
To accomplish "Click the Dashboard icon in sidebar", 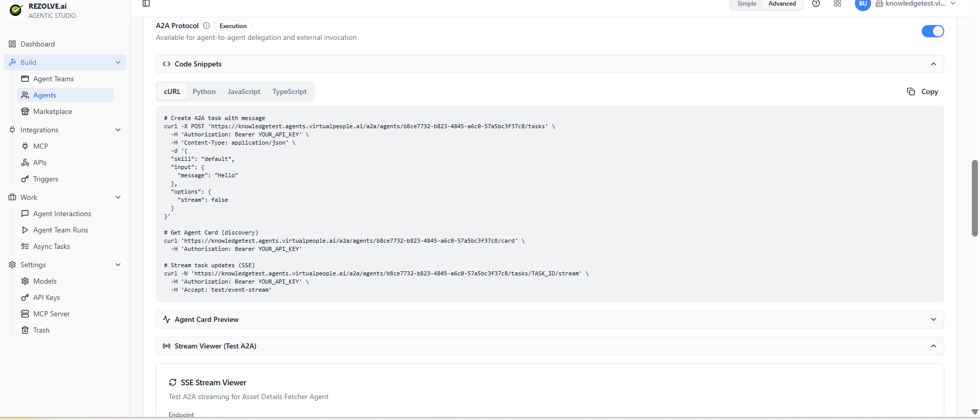I will coord(12,44).
